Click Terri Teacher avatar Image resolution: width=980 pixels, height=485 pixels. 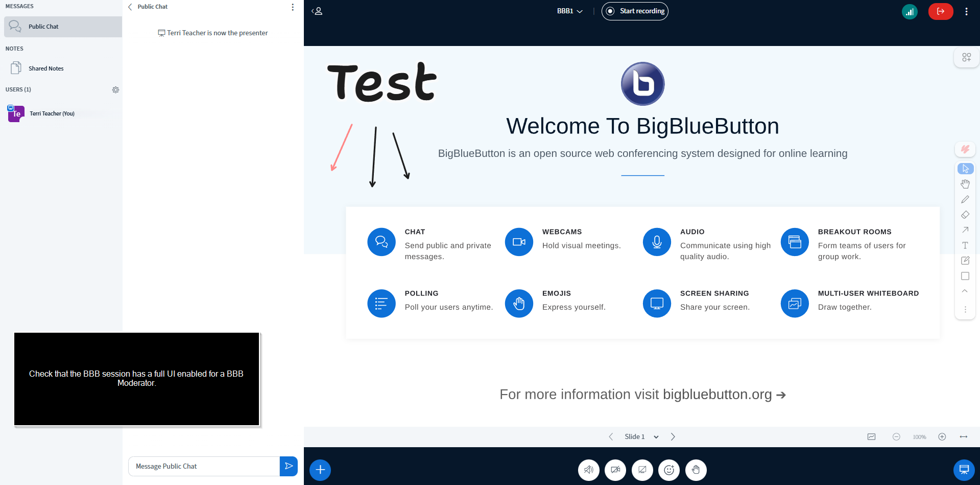click(x=16, y=113)
